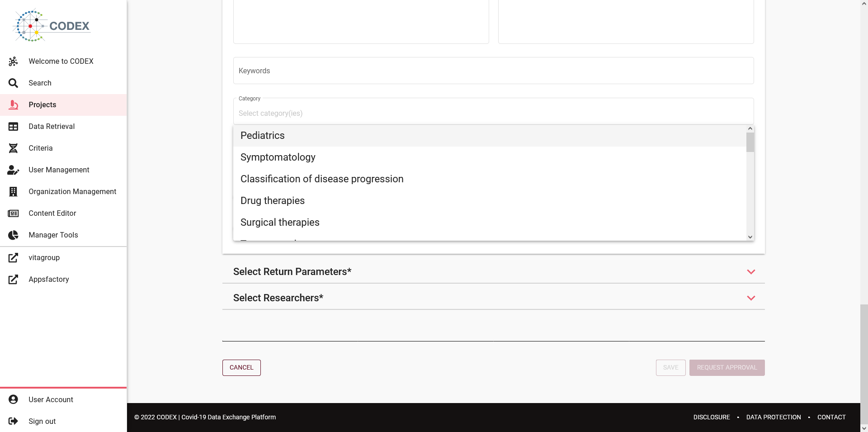Click the REQUEST APPROVAL button
868x432 pixels.
point(727,368)
